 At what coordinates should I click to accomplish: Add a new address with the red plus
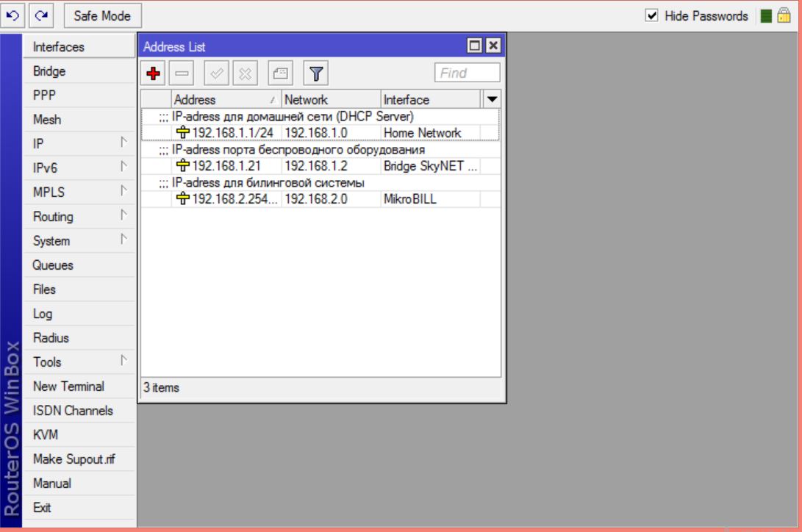tap(153, 73)
